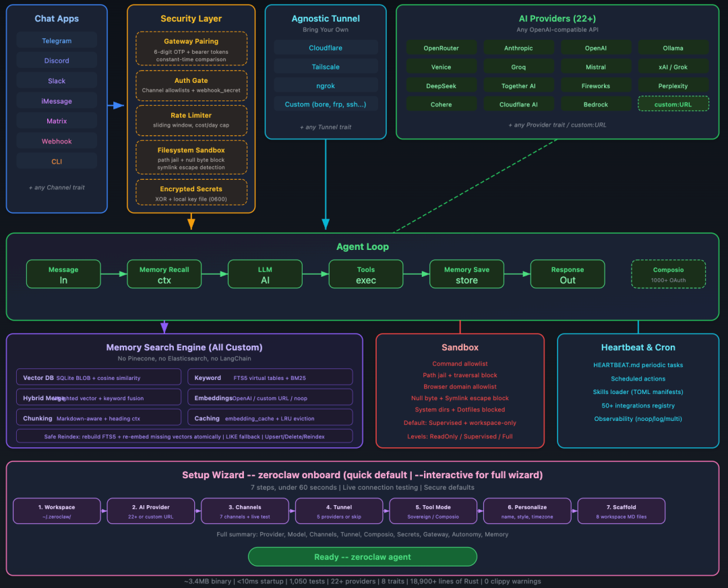Click 'Command allowlist' in Sandbox
728x588 pixels.
(x=460, y=364)
